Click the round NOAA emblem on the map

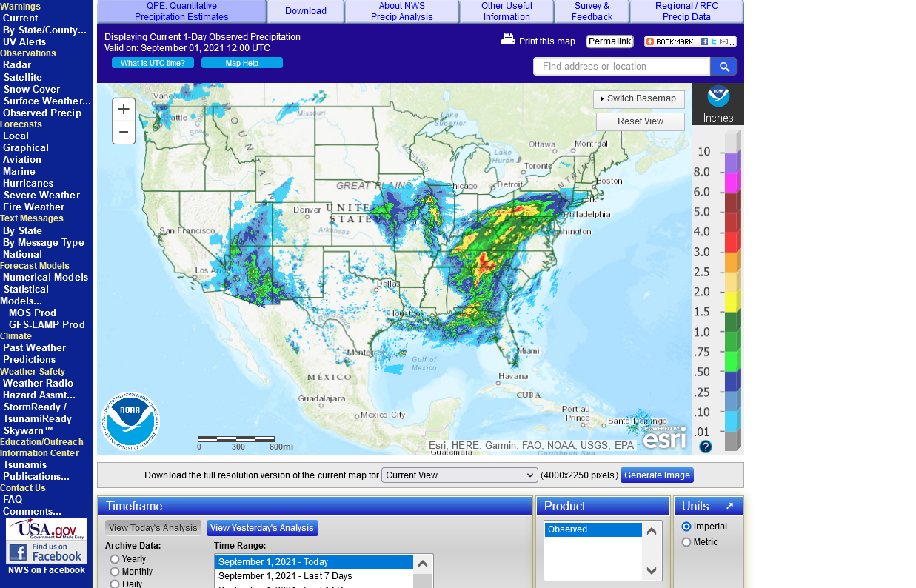pos(130,421)
